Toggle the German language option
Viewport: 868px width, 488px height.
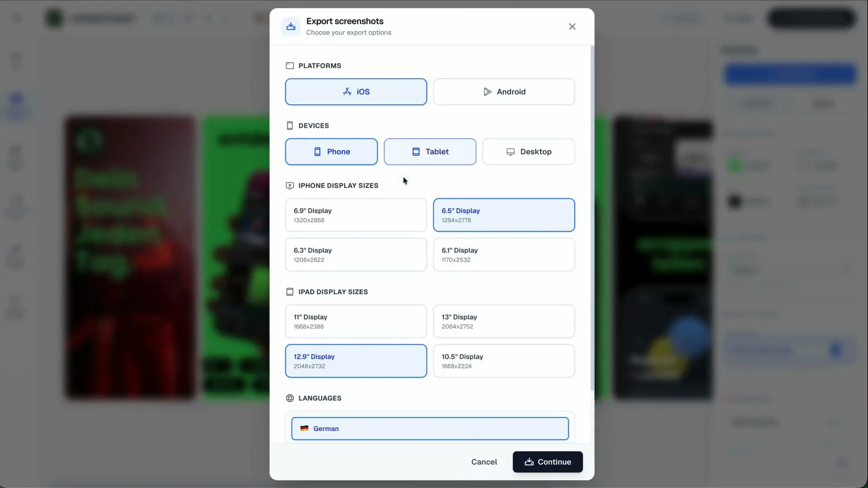tap(430, 429)
